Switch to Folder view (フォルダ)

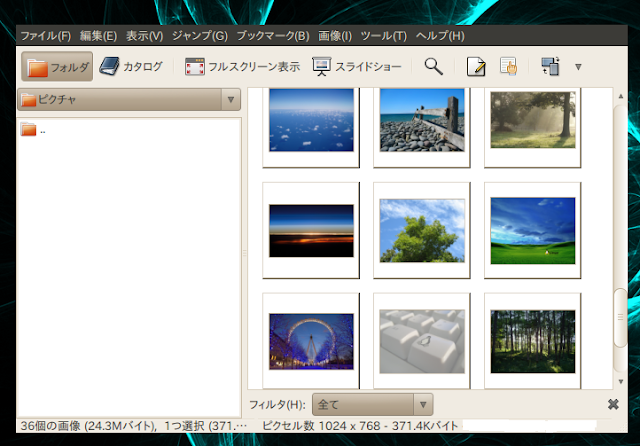click(x=57, y=67)
